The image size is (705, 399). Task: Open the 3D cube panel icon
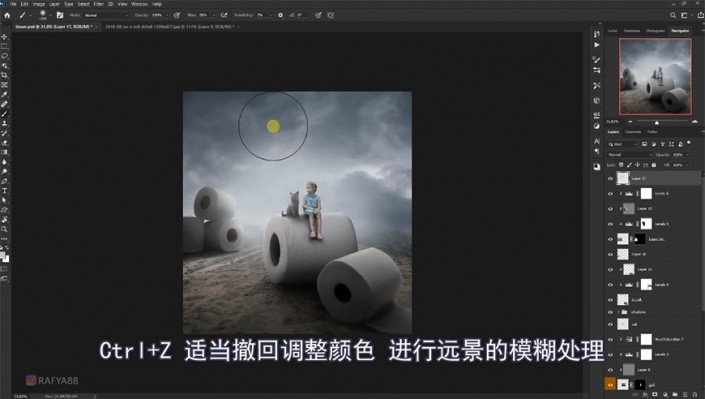(597, 100)
